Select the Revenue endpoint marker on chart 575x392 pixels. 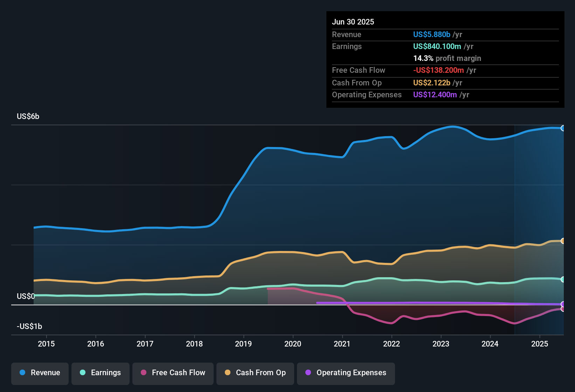(x=563, y=128)
